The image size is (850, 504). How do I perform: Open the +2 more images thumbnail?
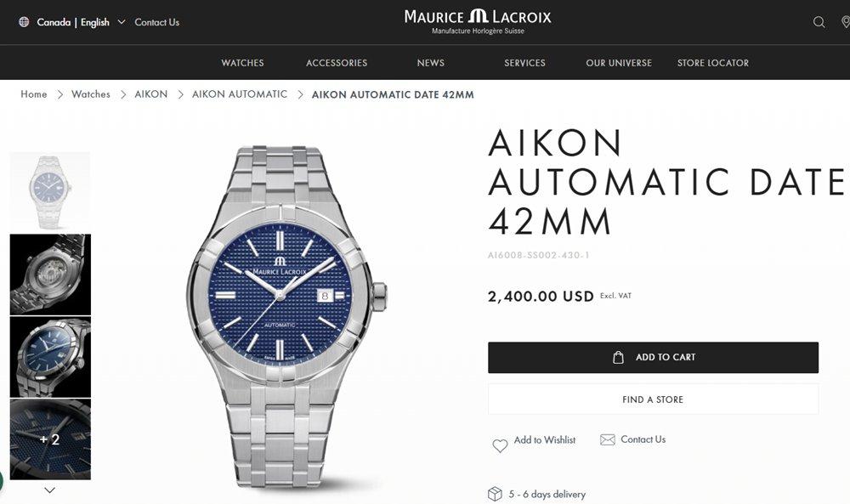point(50,439)
